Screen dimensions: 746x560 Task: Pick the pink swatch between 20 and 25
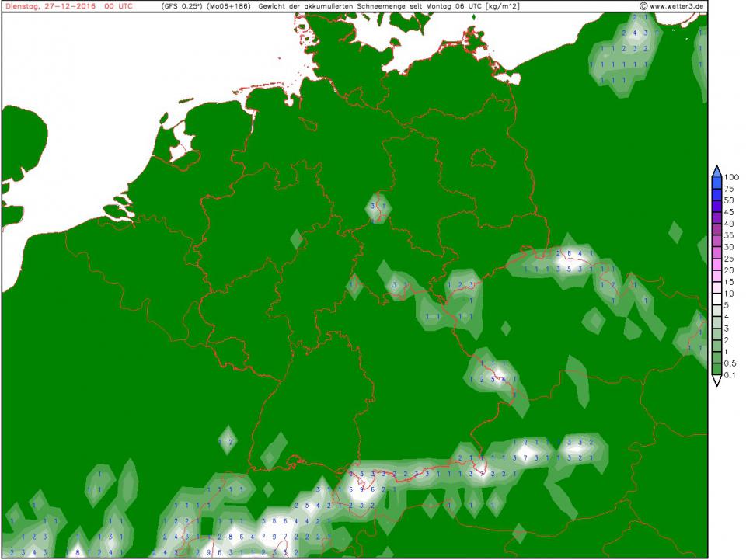716,264
